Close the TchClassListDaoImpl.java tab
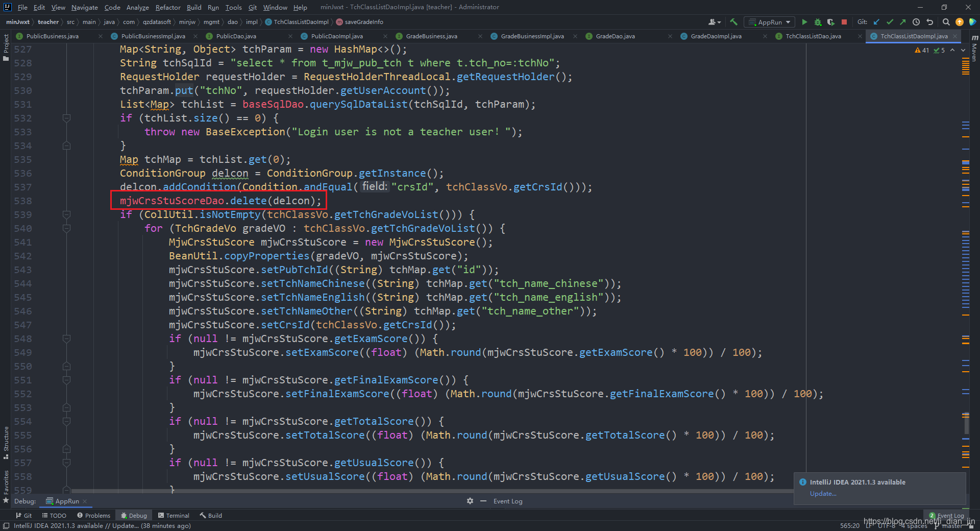Screen dimensions: 980x531 (954, 36)
